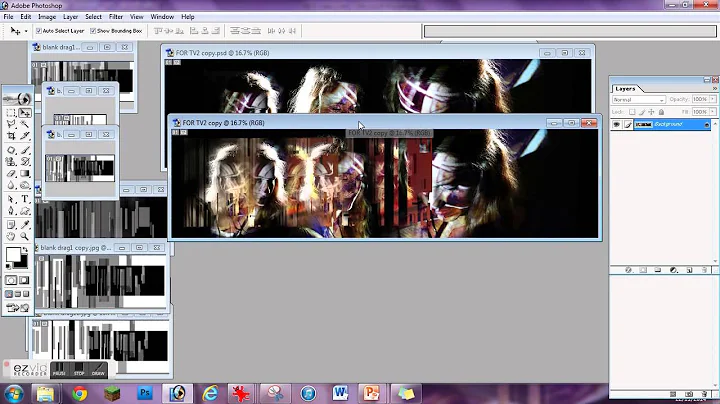This screenshot has height=404, width=720.
Task: Open the blend mode Normal dropdown
Action: point(638,100)
